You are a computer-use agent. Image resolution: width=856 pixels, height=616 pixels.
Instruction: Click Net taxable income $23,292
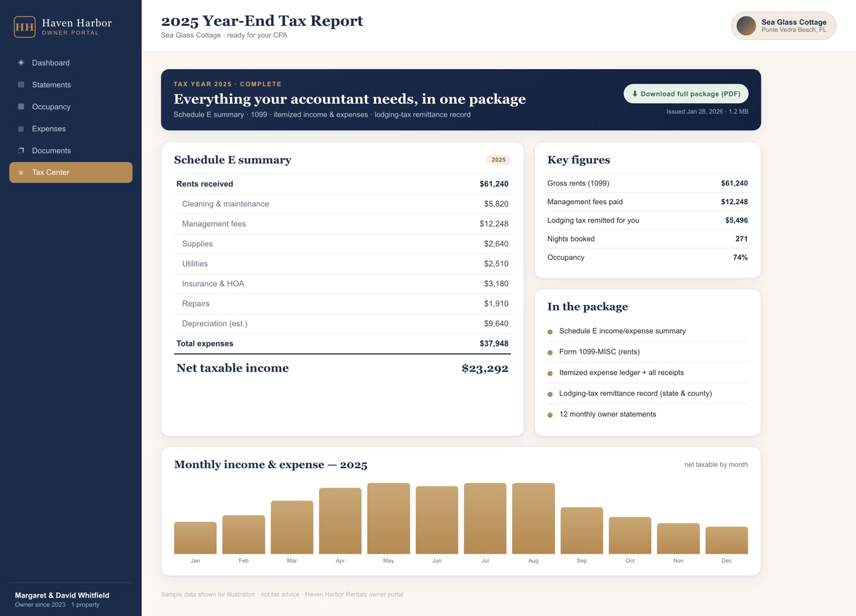[x=342, y=368]
